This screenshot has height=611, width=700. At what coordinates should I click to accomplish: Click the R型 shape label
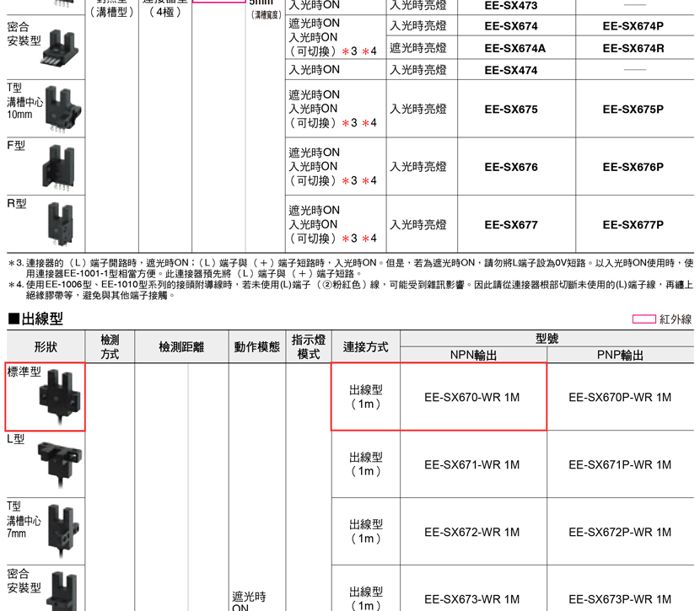point(17,203)
